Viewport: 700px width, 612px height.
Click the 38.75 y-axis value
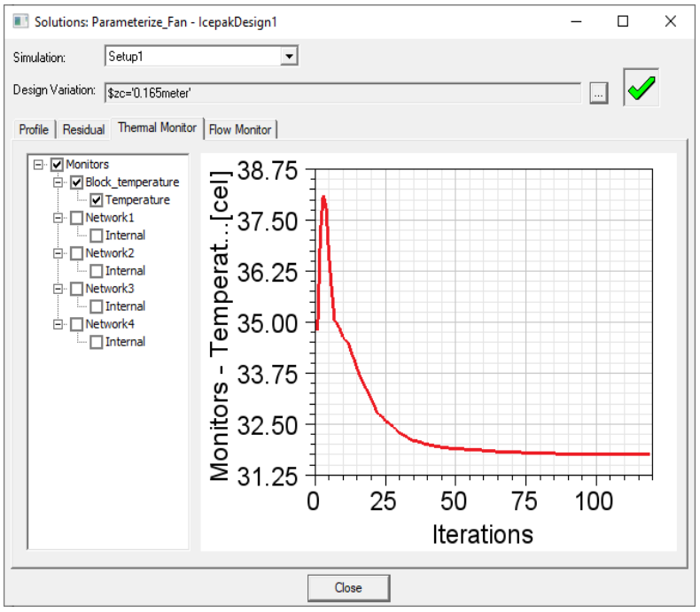click(267, 171)
